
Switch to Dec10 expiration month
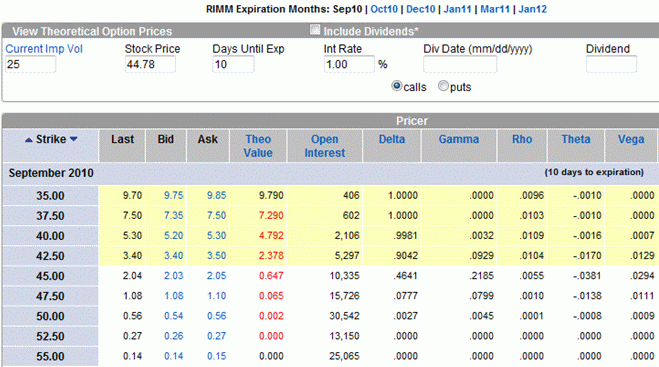click(421, 9)
